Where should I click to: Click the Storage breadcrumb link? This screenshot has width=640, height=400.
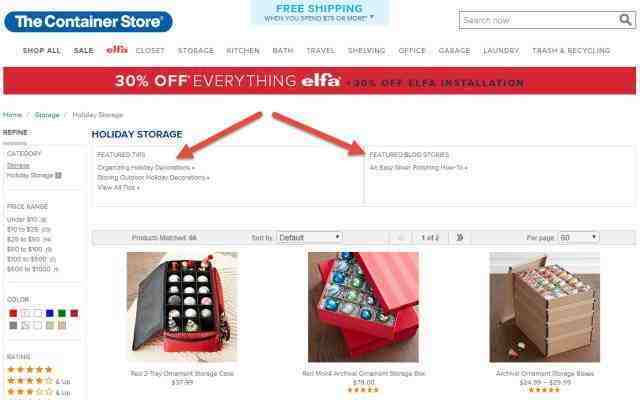[x=47, y=115]
